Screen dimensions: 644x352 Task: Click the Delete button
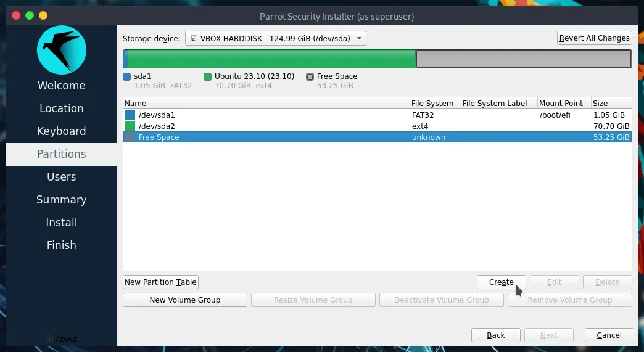[608, 282]
